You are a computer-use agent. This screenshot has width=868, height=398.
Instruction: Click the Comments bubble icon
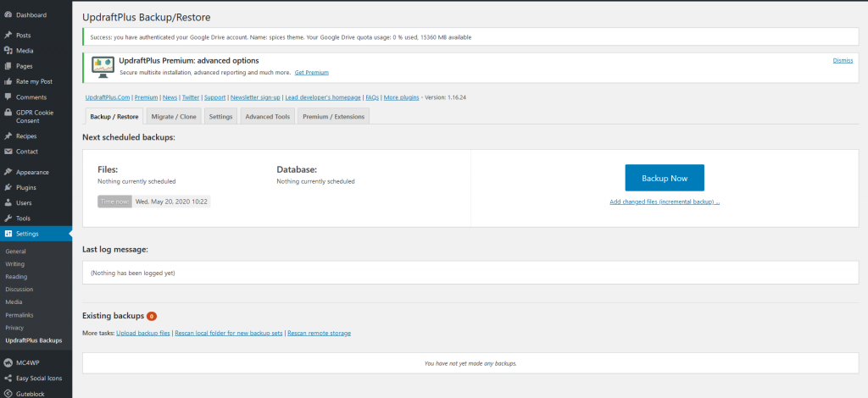(8, 97)
